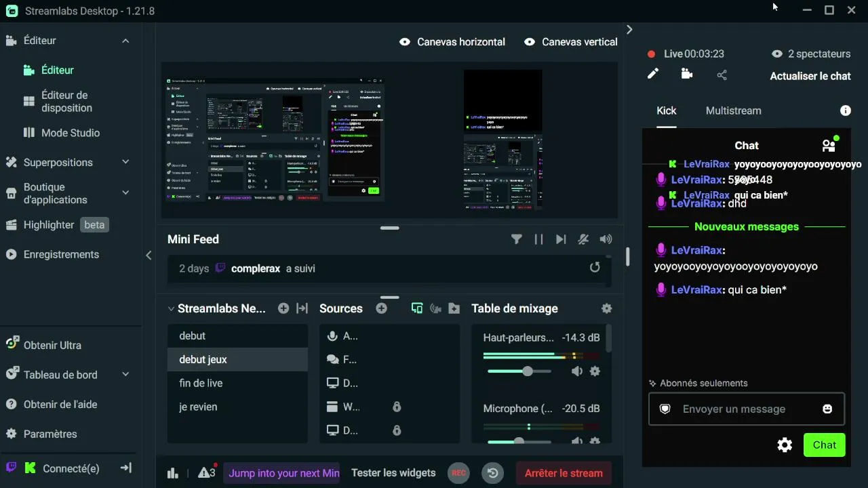Toggle Mini Feed alert notifications bell

(x=583, y=239)
